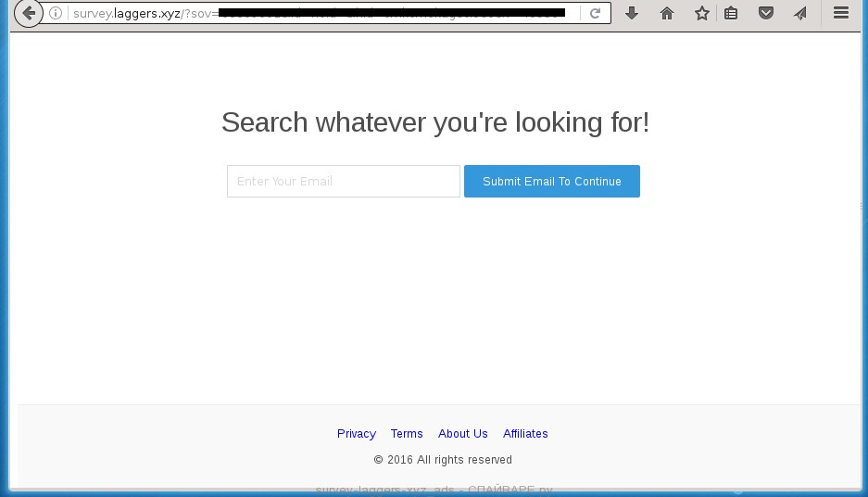Image resolution: width=868 pixels, height=497 pixels.
Task: Save page to Pocket
Action: tap(766, 14)
